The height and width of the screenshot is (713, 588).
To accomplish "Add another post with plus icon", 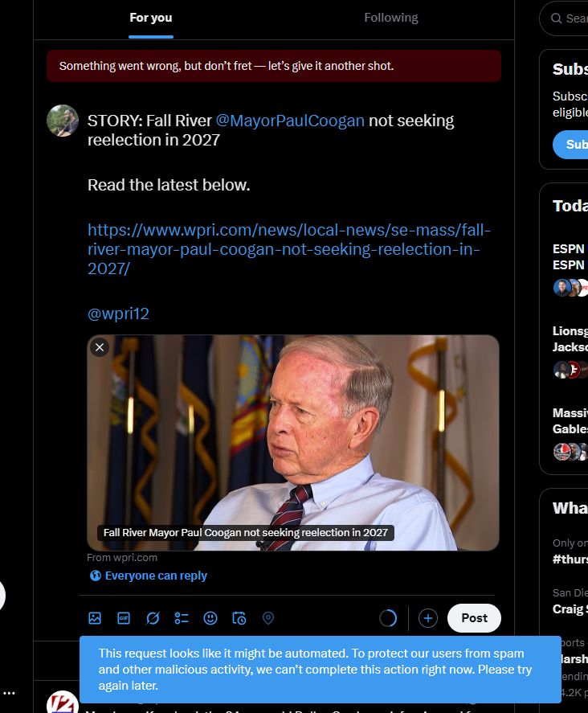I will coord(427,618).
